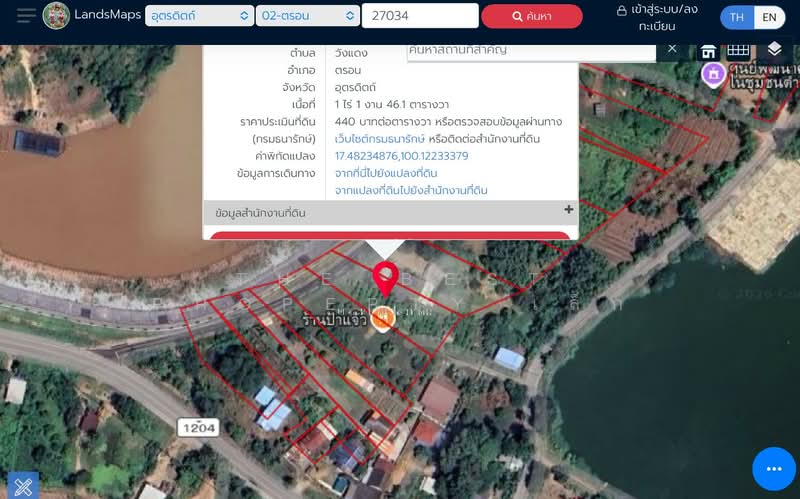Click the login/register link
The width and height of the screenshot is (800, 499).
[657, 17]
